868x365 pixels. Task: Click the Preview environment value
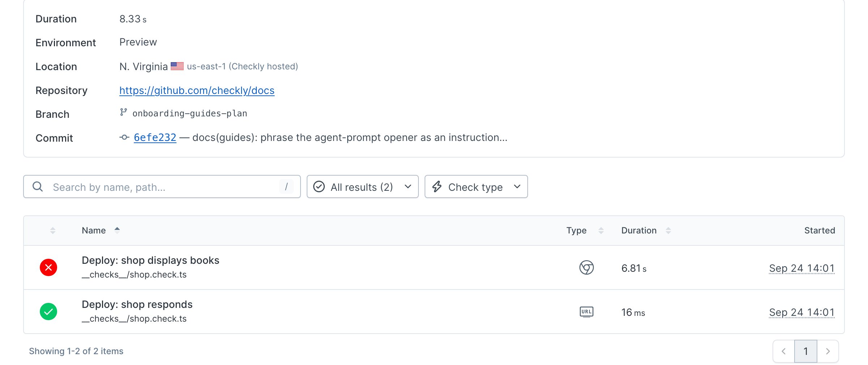(138, 42)
